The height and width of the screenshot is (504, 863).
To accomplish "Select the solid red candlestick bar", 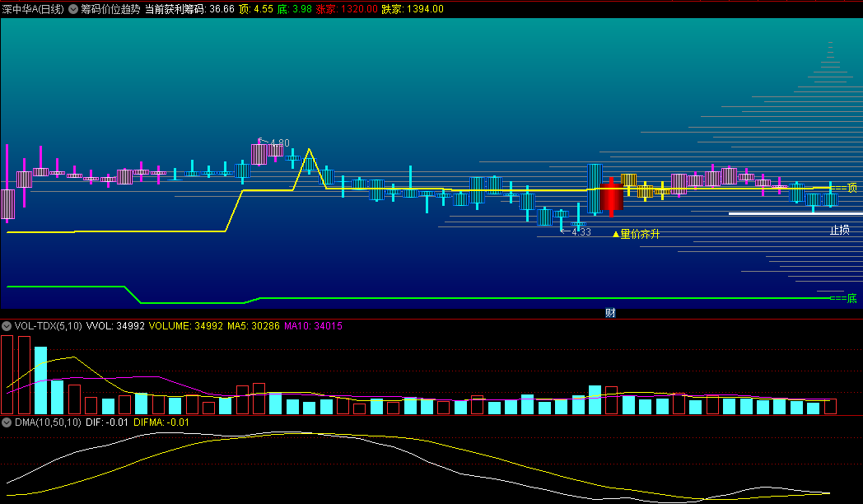I will (612, 197).
